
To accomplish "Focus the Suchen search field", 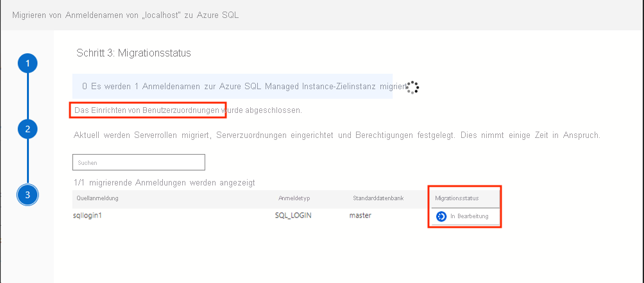I will (x=139, y=162).
